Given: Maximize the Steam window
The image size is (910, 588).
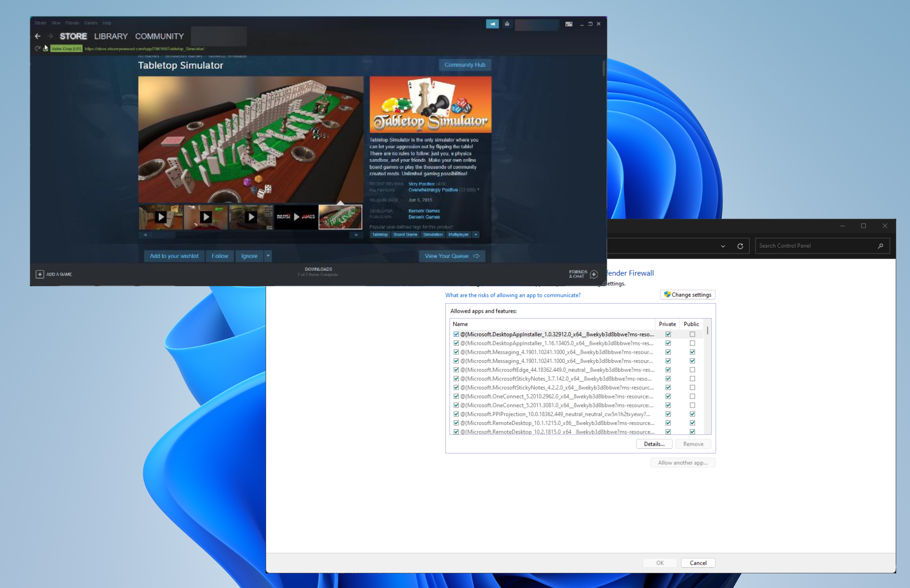Looking at the screenshot, I should coord(590,24).
